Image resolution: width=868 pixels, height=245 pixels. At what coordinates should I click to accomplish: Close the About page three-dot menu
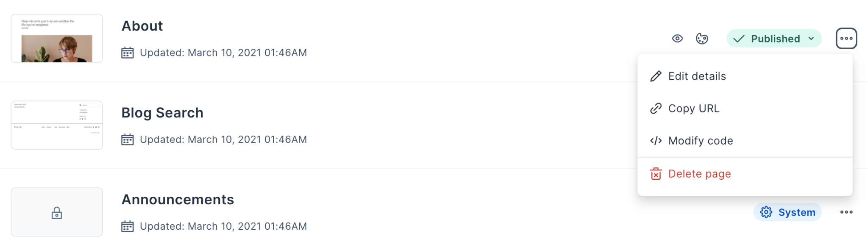click(x=846, y=39)
